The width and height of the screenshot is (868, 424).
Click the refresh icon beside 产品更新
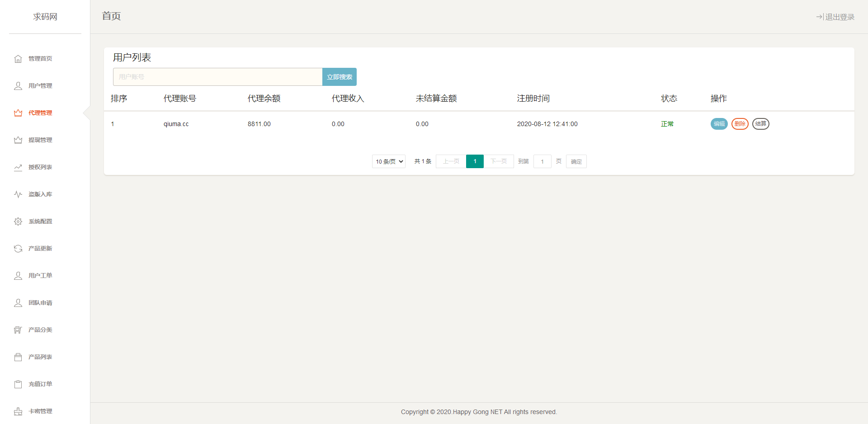[18, 249]
